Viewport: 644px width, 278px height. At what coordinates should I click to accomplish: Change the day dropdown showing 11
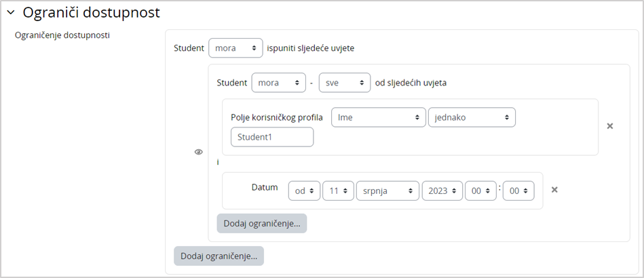[x=338, y=191]
